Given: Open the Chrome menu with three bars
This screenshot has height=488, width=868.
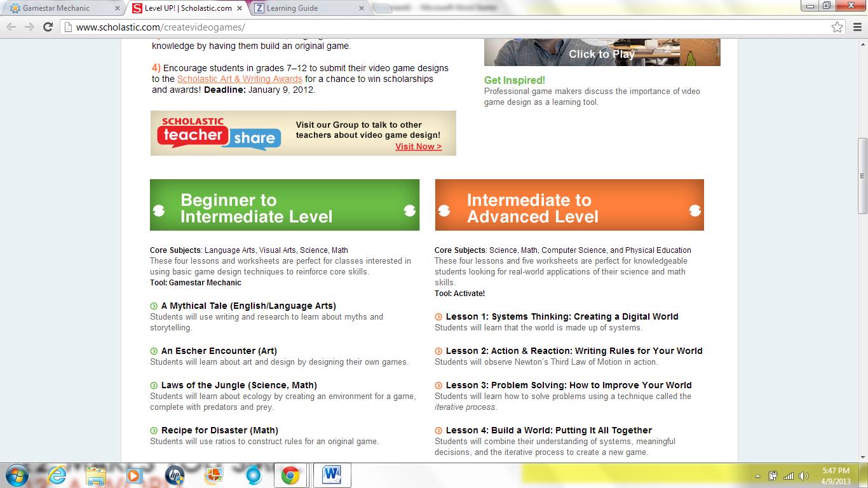Looking at the screenshot, I should pos(856,27).
